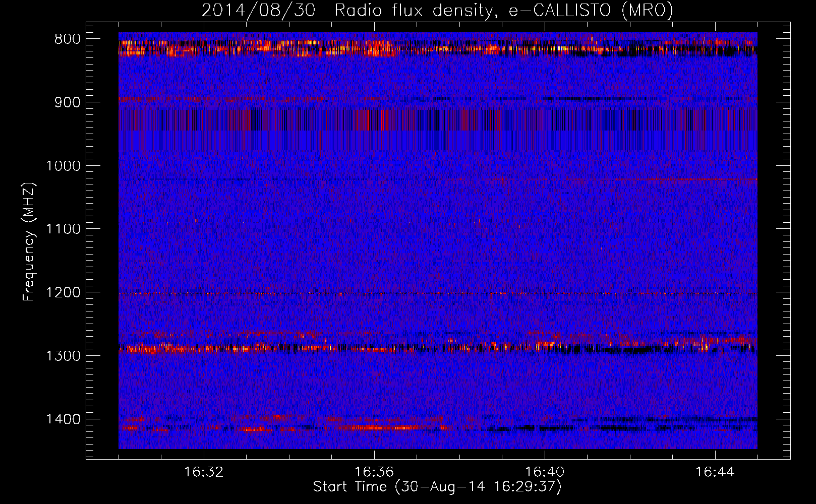Screen dimensions: 816x504
Task: Select the 800 frequency tick label
Action: pos(67,39)
